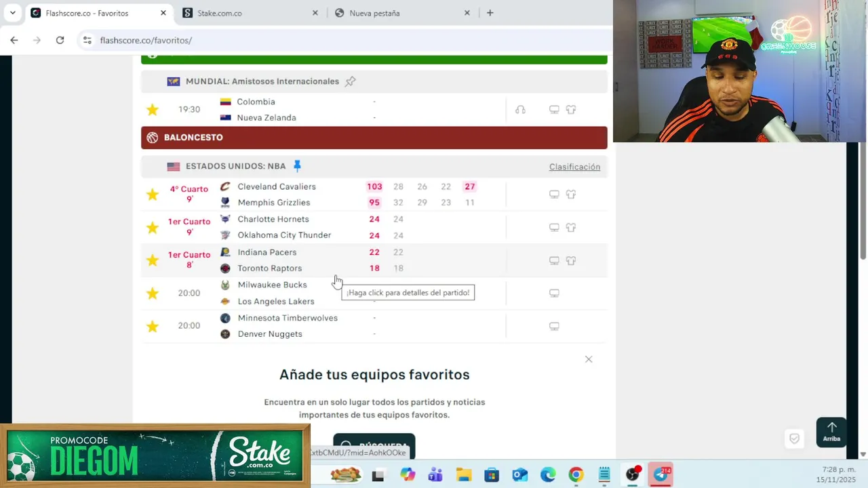This screenshot has width=868, height=488.
Task: Open the Clasificación link for NBA
Action: click(574, 167)
